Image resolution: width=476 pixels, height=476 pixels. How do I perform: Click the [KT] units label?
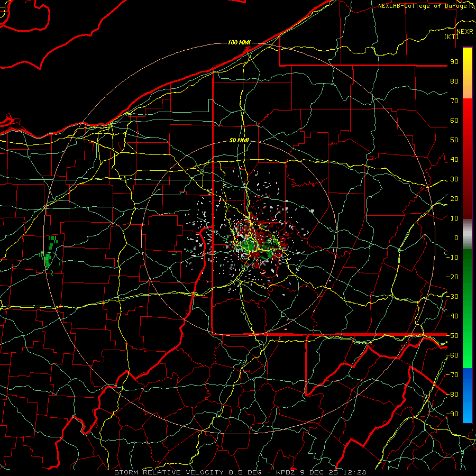[x=452, y=36]
